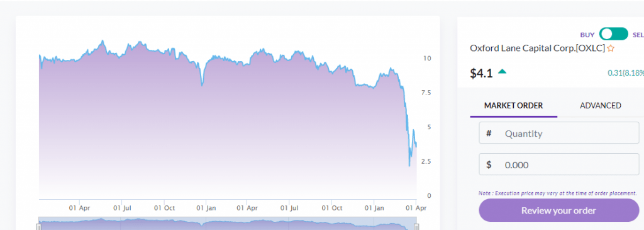Click Review your order button
644x230 pixels.
(558, 210)
